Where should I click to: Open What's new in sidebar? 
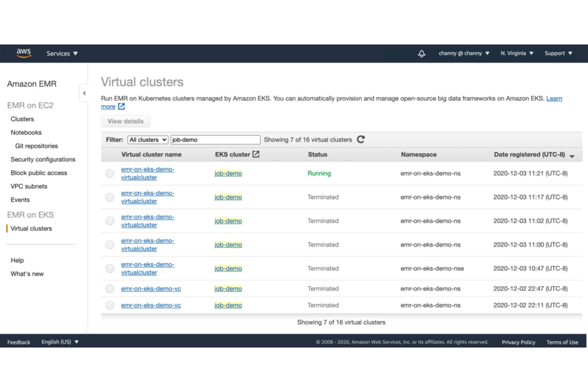click(x=27, y=274)
